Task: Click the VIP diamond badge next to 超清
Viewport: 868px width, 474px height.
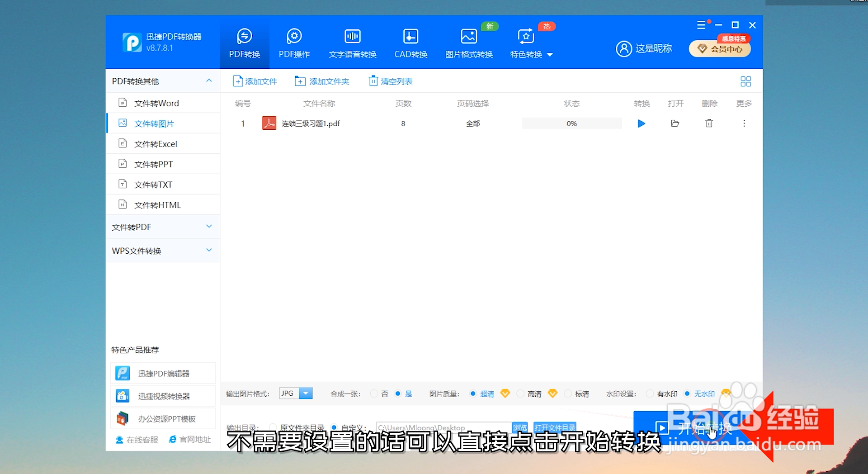Action: coord(505,393)
